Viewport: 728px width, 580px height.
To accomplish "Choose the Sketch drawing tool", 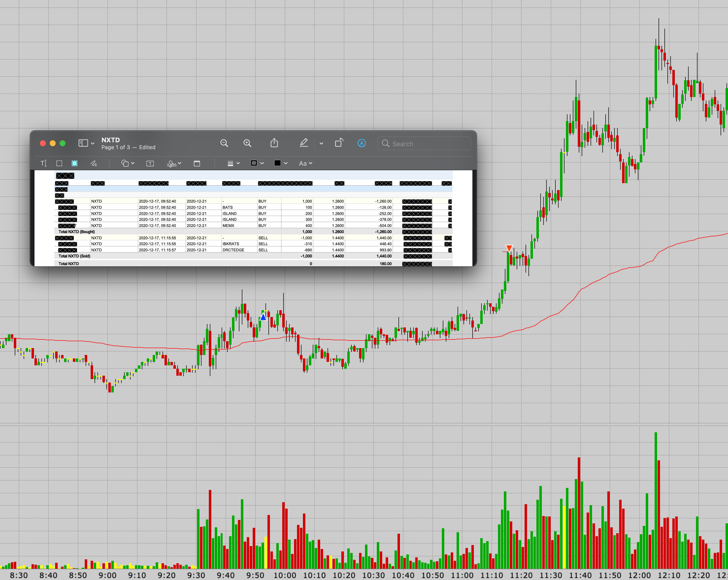I will (x=94, y=163).
